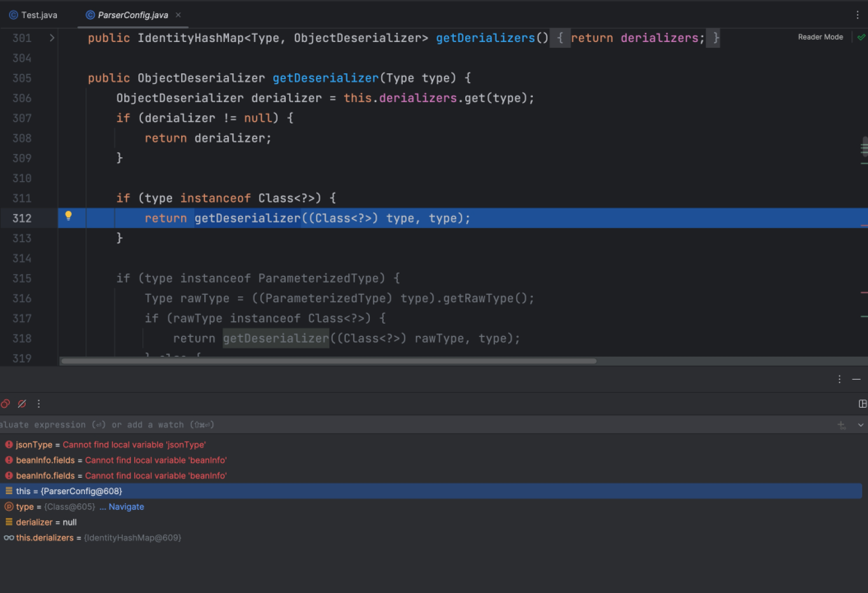This screenshot has width=868, height=593.
Task: Click the parameter icon beside type variable
Action: coord(9,507)
